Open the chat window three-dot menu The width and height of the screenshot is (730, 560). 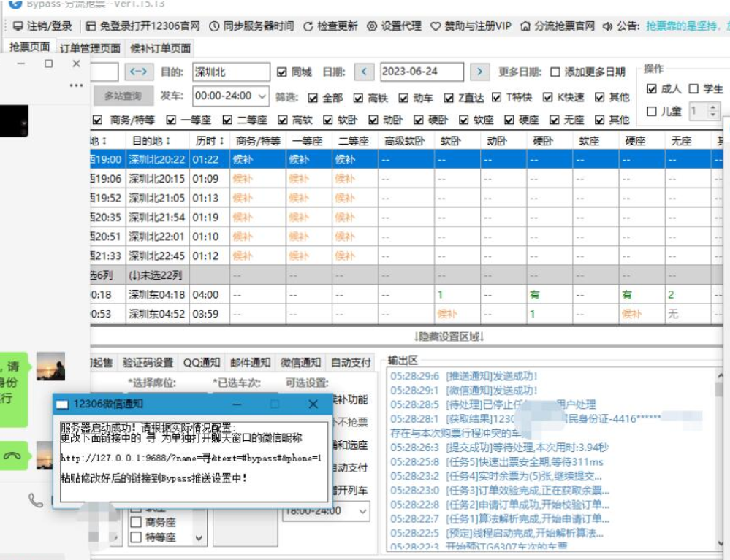click(76, 86)
